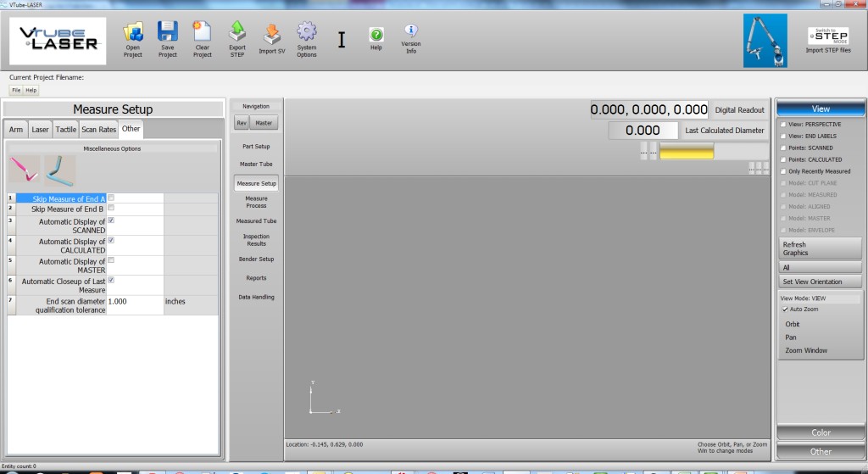Go to Bender Setup in navigation
Screen dimensions: 868x474
tap(256, 259)
